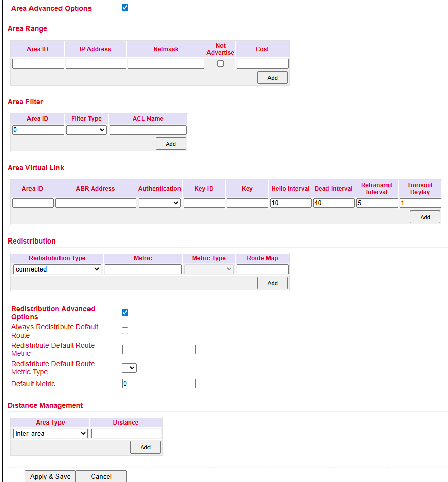This screenshot has height=482, width=448.
Task: Expand the Virtual Link Authentication dropdown
Action: click(x=160, y=203)
